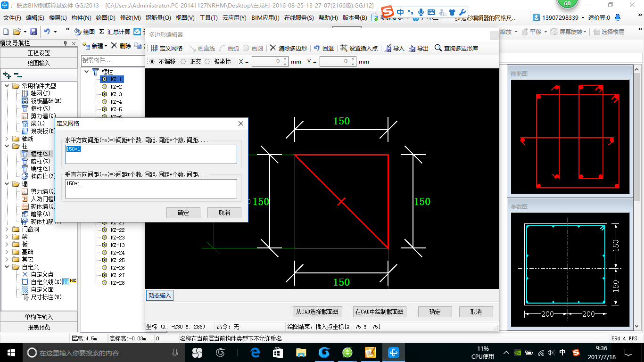Expand the 门窗洞 tree node
The image size is (644, 362).
pos(7,229)
